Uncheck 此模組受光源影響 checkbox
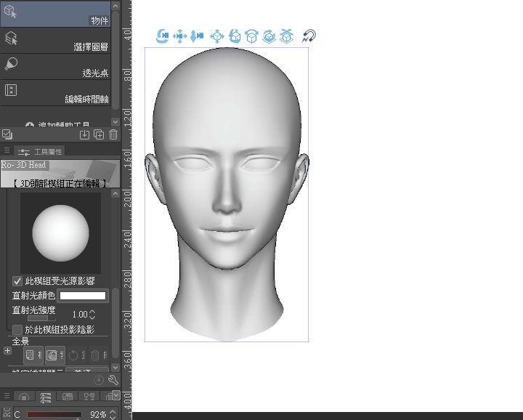This screenshot has height=420, width=523. pyautogui.click(x=17, y=280)
